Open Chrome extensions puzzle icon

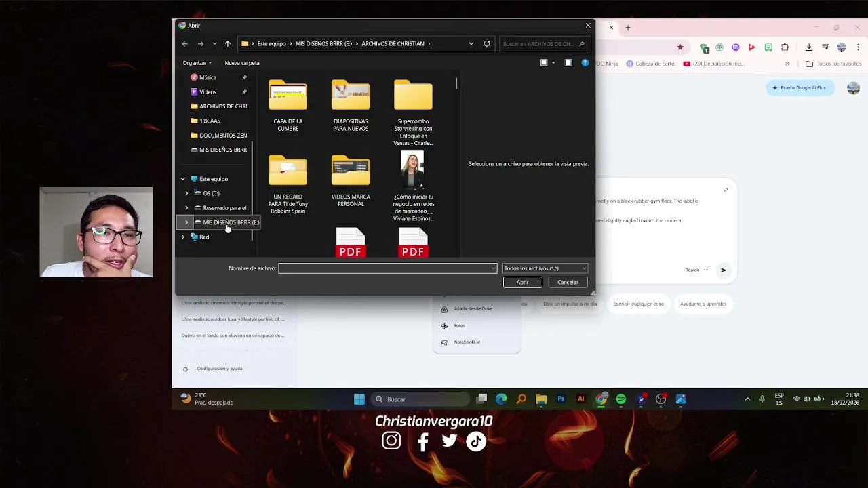785,47
